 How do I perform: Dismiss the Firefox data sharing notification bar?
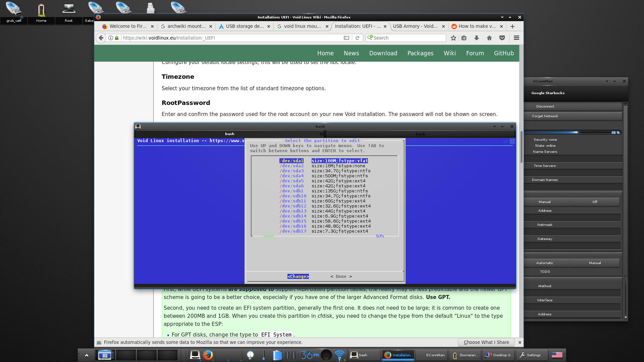pyautogui.click(x=520, y=343)
